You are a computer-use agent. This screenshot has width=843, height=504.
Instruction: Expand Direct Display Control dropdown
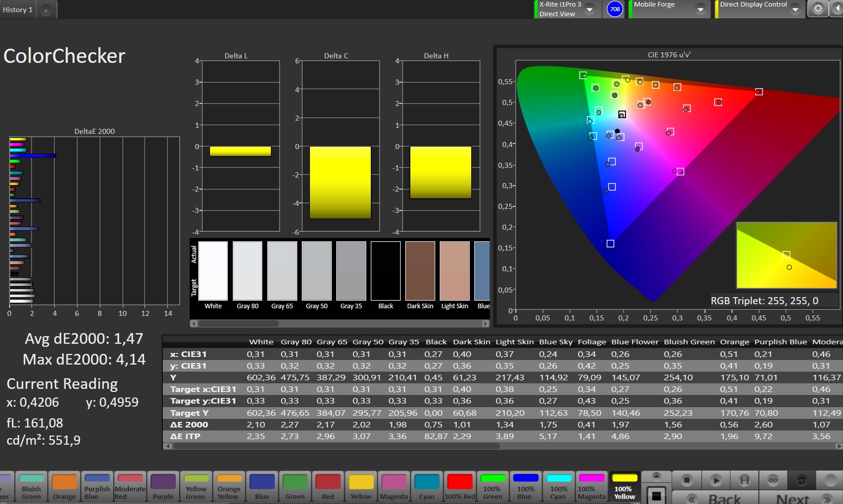tap(795, 9)
